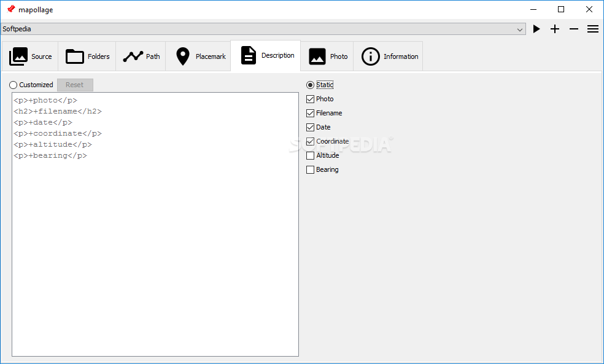This screenshot has width=604, height=364.
Task: Open the Source tab
Action: pyautogui.click(x=30, y=56)
